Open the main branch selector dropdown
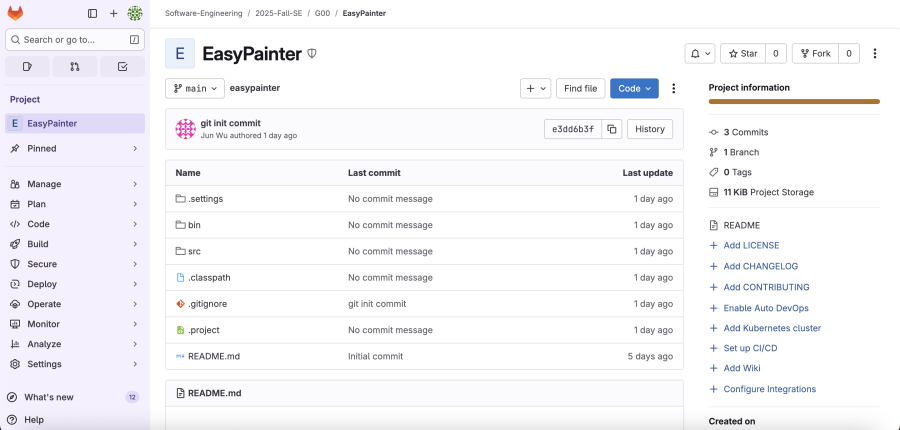 tap(195, 88)
